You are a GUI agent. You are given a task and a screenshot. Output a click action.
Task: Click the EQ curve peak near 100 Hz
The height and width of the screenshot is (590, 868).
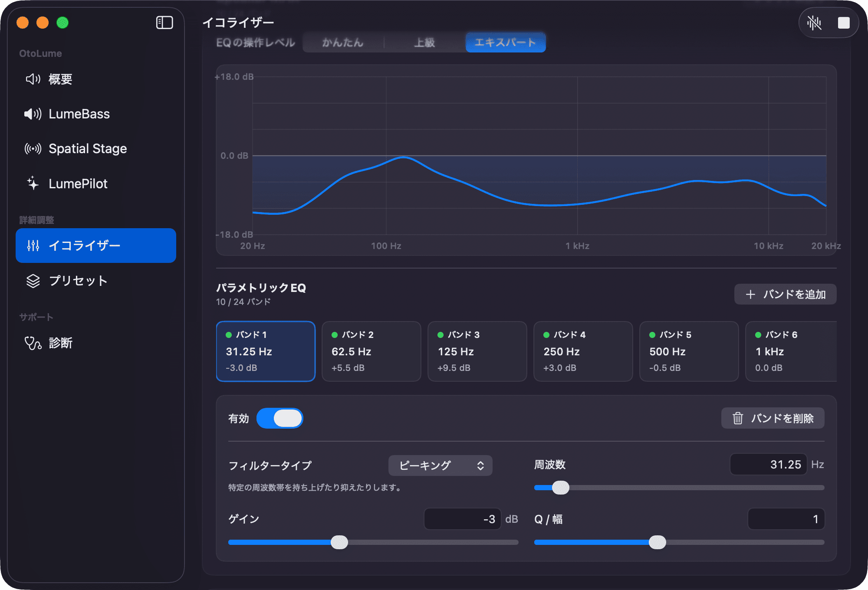[x=404, y=157]
